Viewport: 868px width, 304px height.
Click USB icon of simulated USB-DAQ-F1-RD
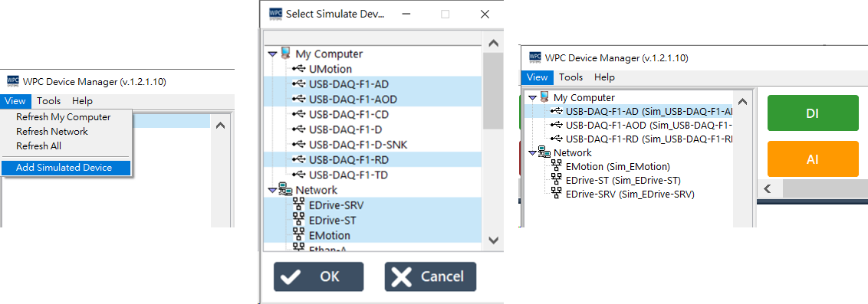pos(557,139)
